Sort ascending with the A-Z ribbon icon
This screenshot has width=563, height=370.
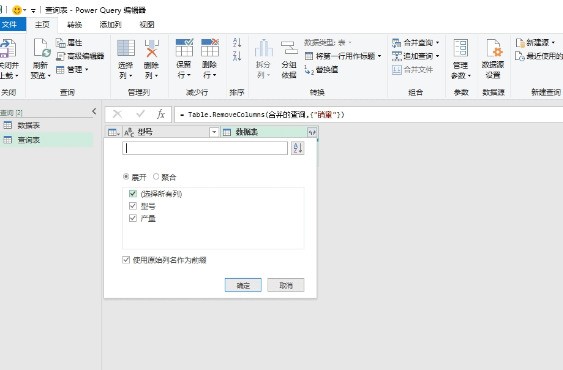pyautogui.click(x=237, y=42)
